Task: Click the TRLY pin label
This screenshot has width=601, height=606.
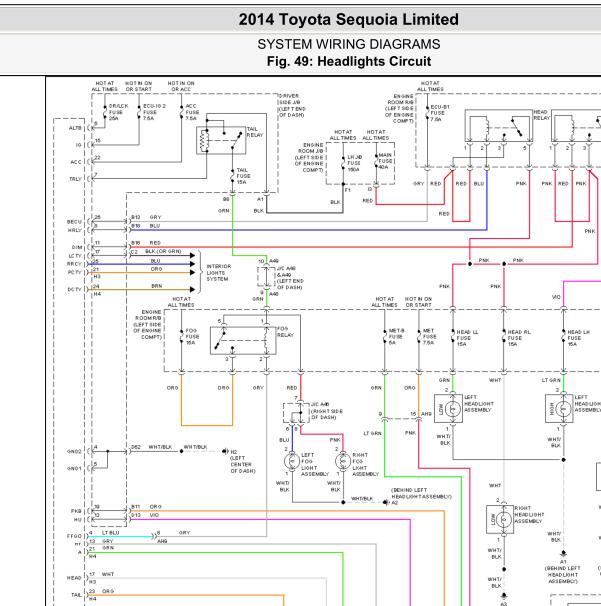Action: click(x=75, y=179)
